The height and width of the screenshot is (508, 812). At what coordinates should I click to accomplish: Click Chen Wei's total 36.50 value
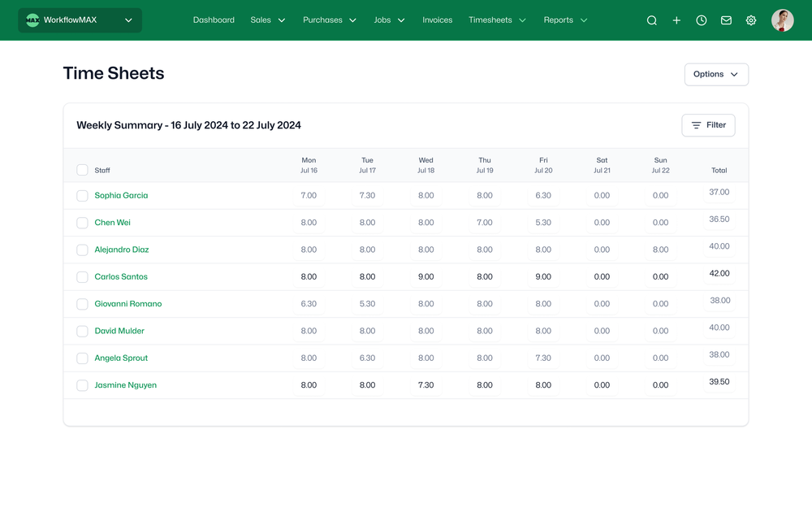coord(719,219)
